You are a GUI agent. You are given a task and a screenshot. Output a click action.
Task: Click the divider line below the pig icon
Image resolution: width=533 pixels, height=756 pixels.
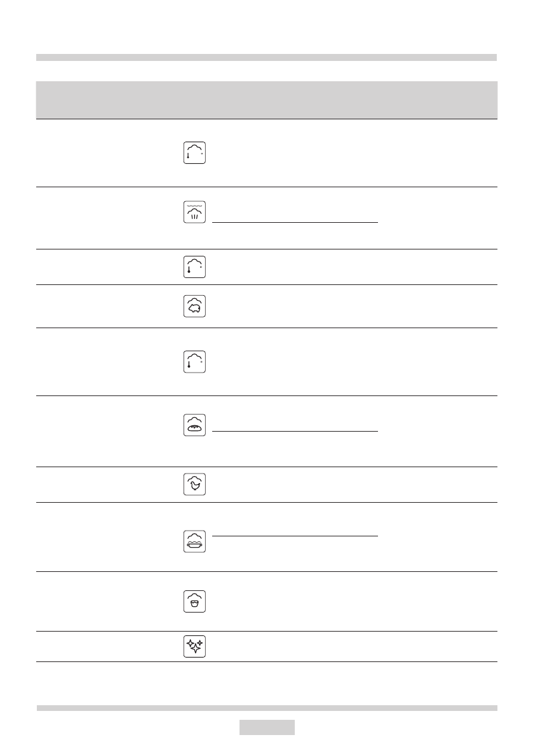(266, 328)
